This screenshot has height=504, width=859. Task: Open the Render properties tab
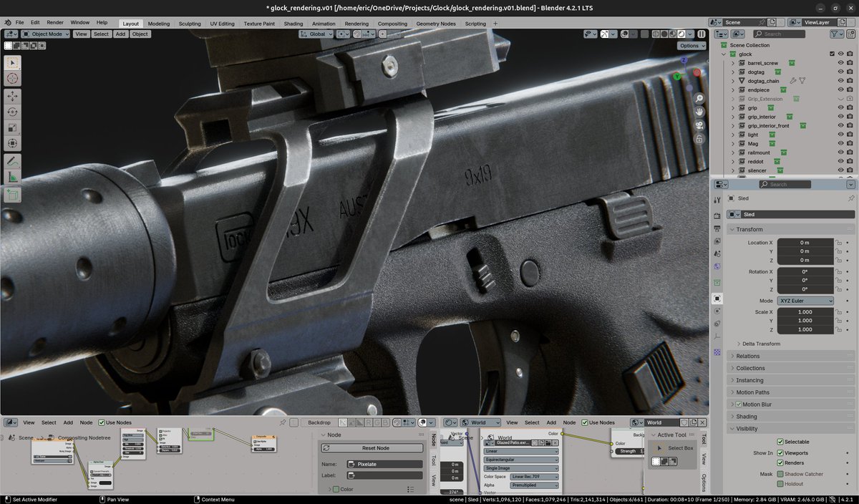click(x=717, y=215)
